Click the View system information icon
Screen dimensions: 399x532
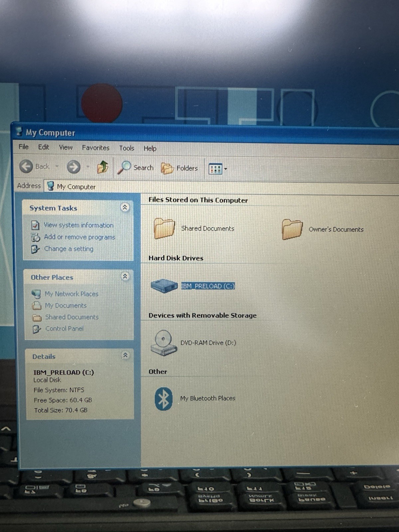point(35,225)
